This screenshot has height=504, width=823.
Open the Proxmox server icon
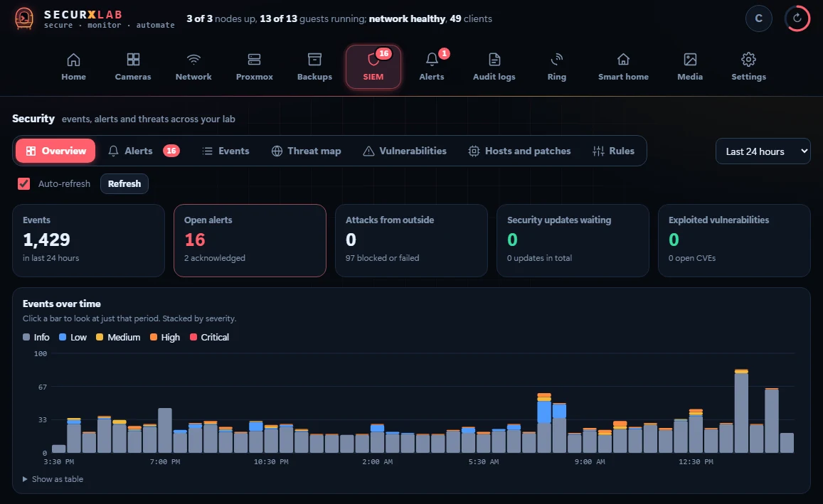click(254, 59)
